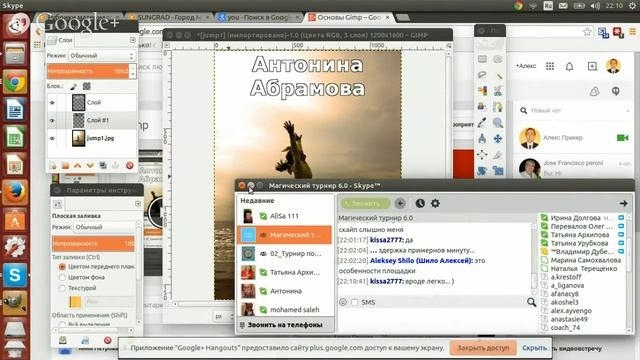Viewport: 640px width, 360px height.
Task: Raise the selected layer with up arrow
Action: [x=78, y=166]
